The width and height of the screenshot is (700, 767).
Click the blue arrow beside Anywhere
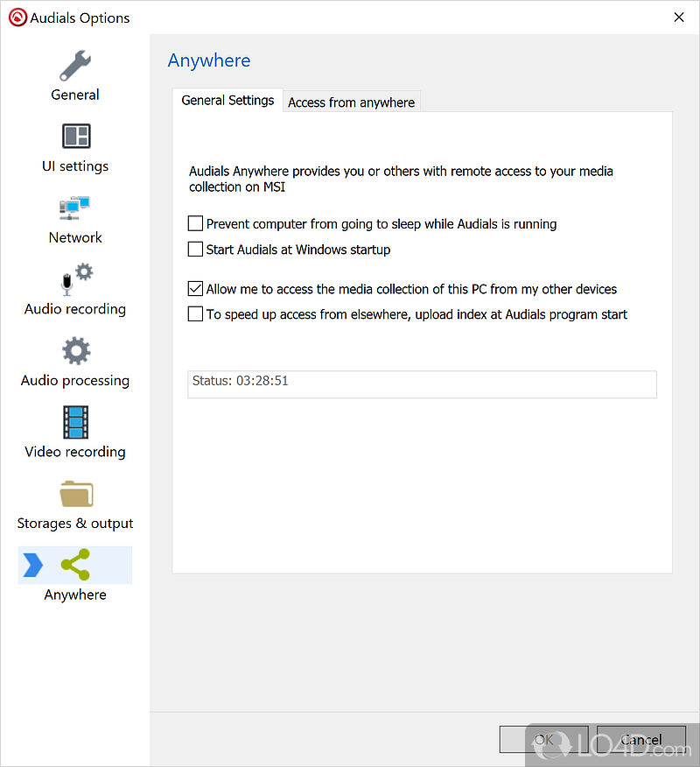(33, 566)
